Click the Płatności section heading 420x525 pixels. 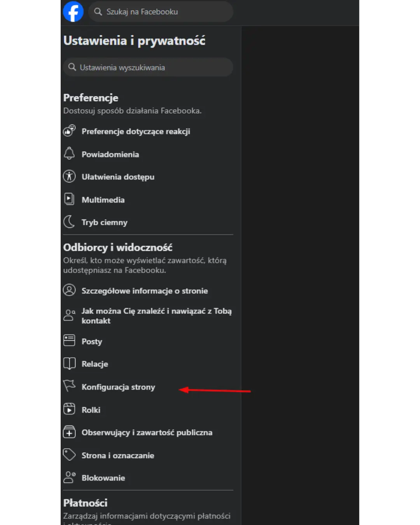click(85, 502)
